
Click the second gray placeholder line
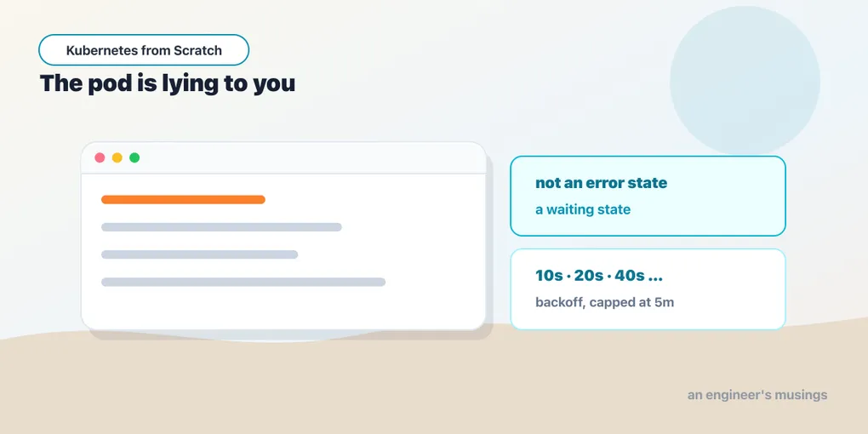click(200, 254)
